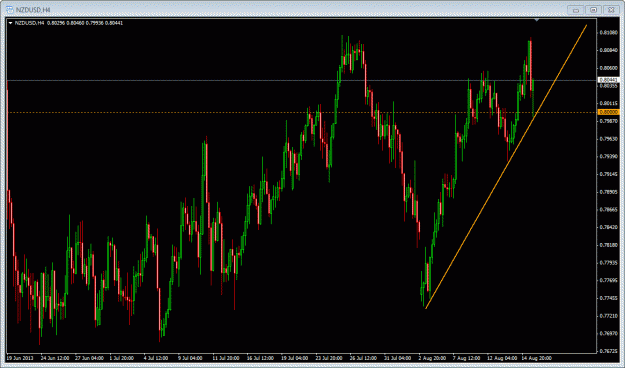Click the 7 Aug 12:00 time label
The image size is (625, 368).
467,358
